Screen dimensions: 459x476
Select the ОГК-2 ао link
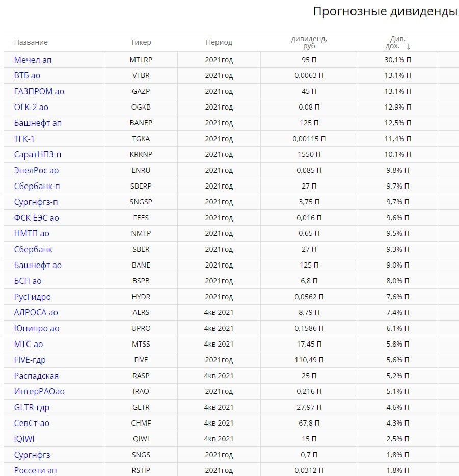[31, 107]
